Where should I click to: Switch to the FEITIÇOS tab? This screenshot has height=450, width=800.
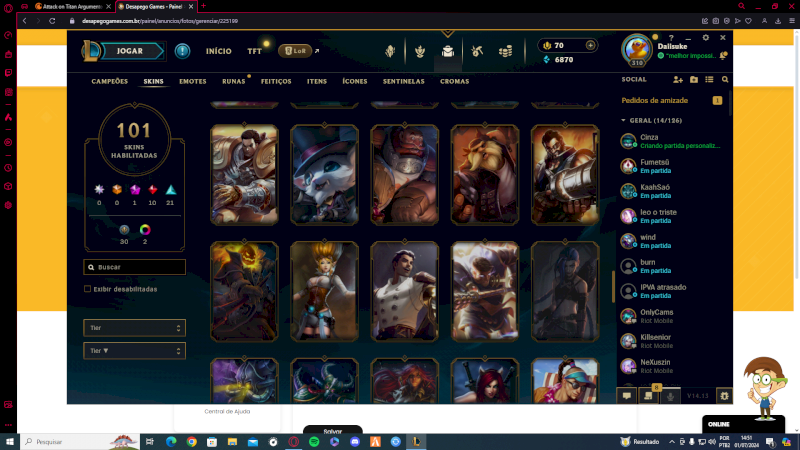(276, 81)
